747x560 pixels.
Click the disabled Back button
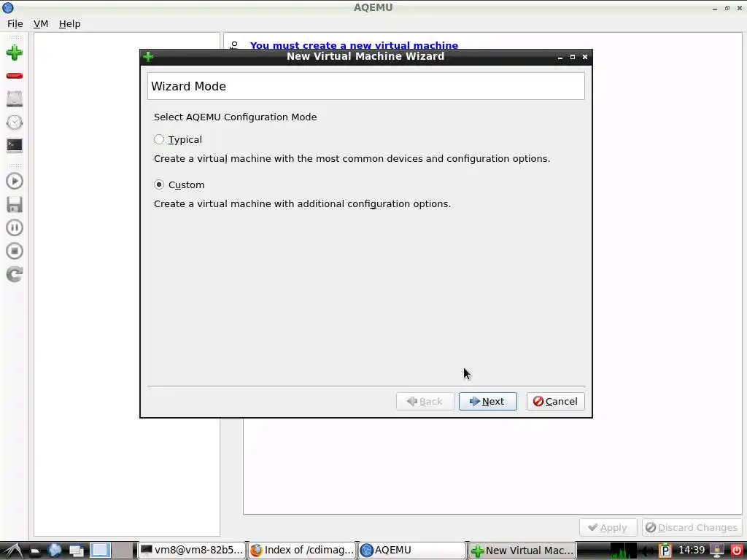pyautogui.click(x=425, y=402)
